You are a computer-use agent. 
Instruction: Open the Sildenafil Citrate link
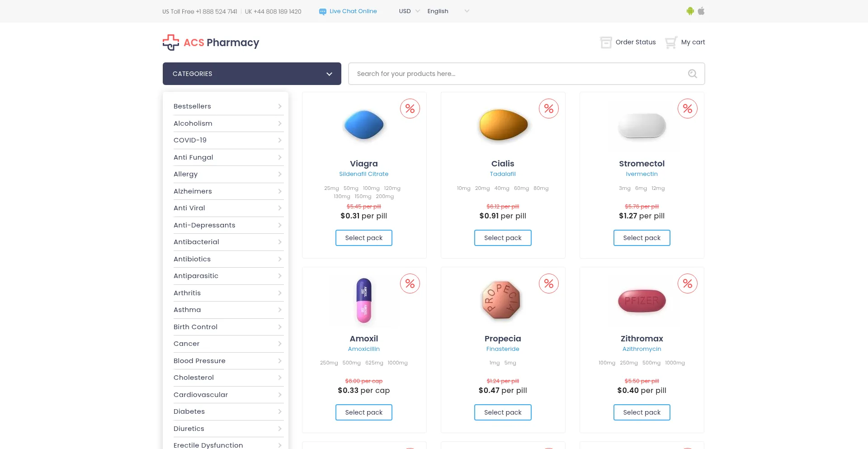coord(363,174)
